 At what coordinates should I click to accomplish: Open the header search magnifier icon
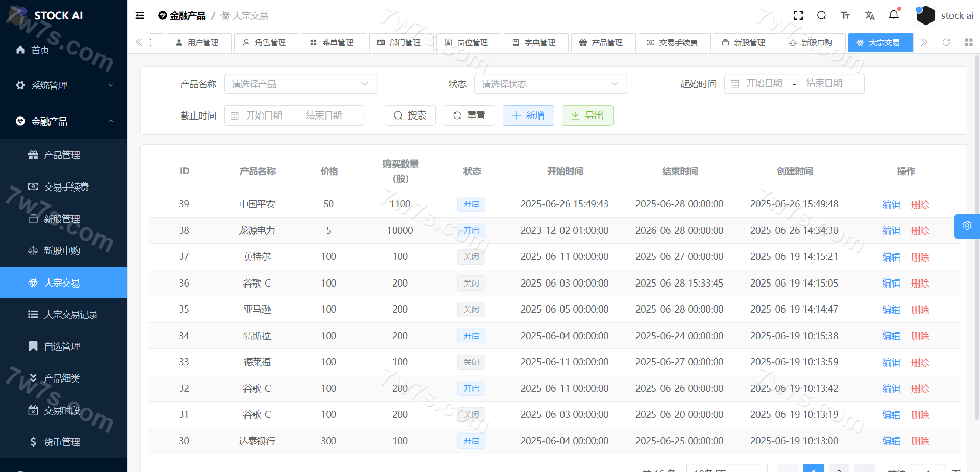(821, 16)
